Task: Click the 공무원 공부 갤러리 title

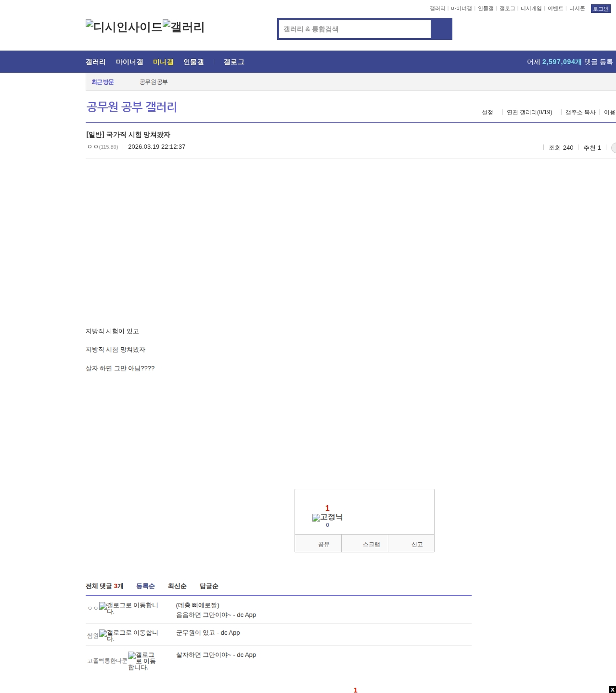Action: coord(131,106)
